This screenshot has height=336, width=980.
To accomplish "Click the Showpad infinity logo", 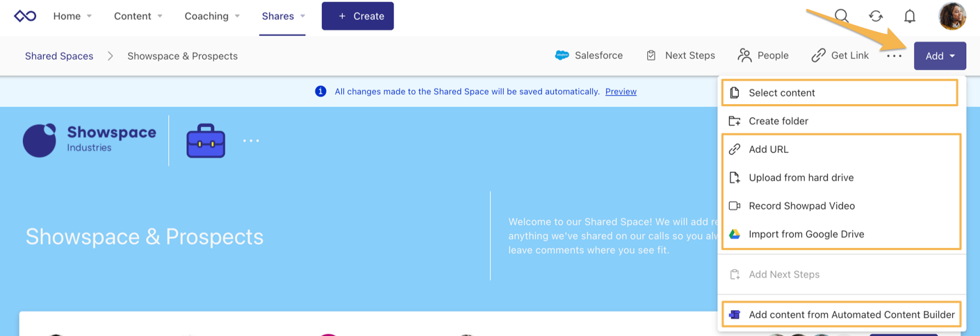I will [x=25, y=16].
